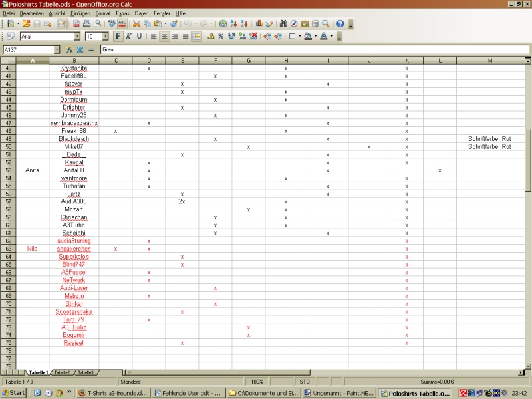Switch to the Tabelle2 sheet tab
The image size is (532, 399).
62,372
